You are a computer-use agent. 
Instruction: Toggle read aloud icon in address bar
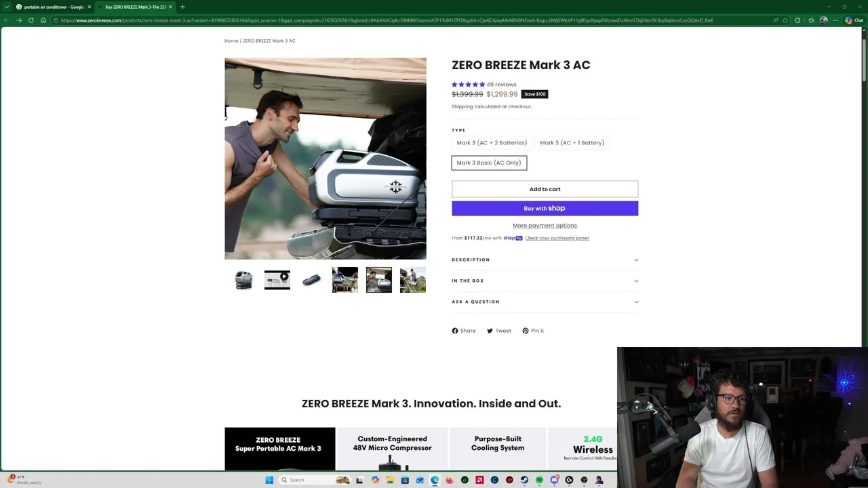coord(775,20)
